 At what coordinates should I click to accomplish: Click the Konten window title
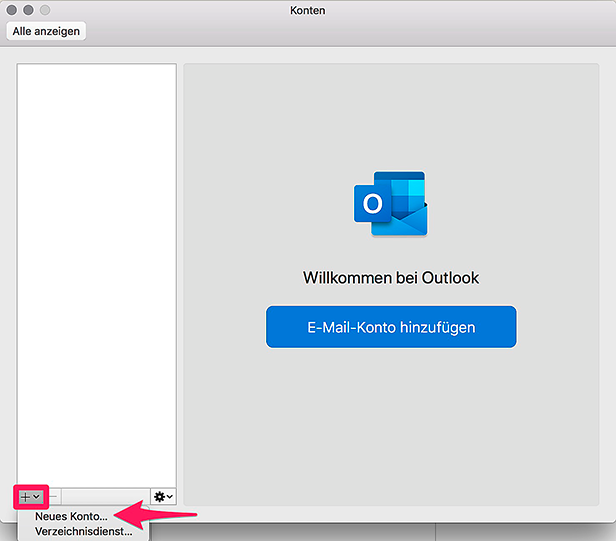[308, 10]
